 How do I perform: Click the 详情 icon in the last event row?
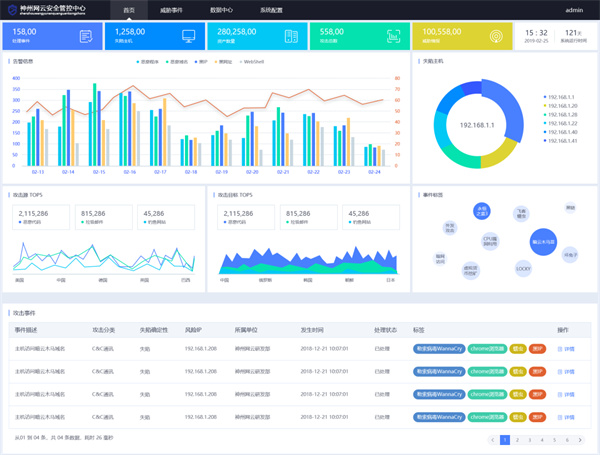click(x=560, y=415)
